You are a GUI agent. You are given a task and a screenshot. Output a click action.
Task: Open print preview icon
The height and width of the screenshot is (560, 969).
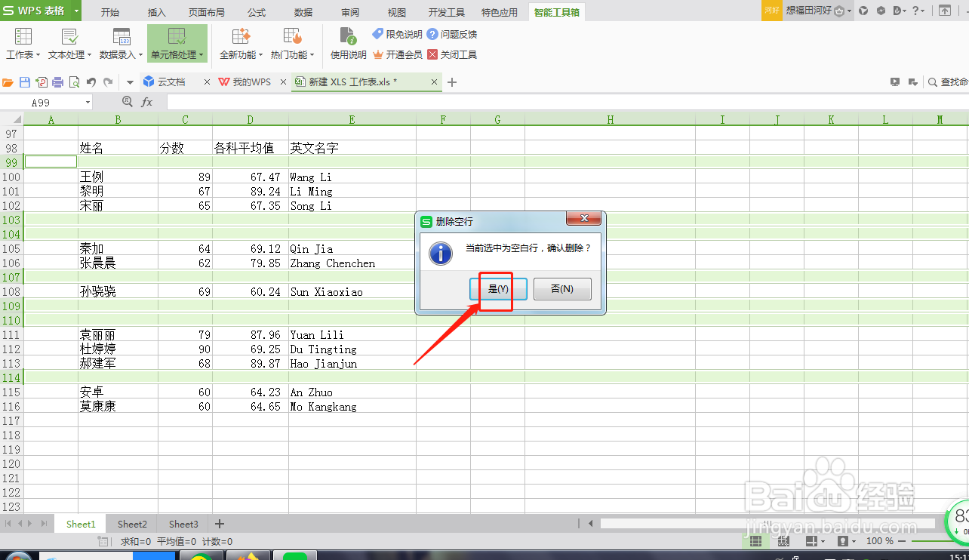click(74, 82)
